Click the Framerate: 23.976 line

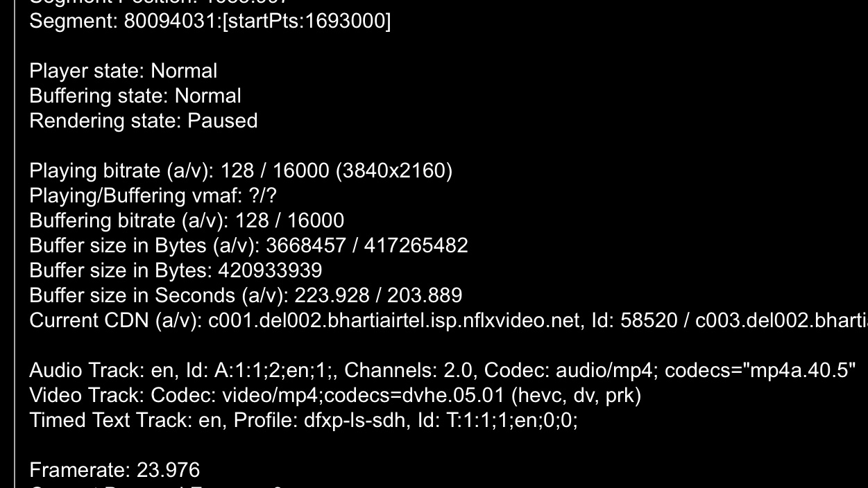tap(114, 470)
